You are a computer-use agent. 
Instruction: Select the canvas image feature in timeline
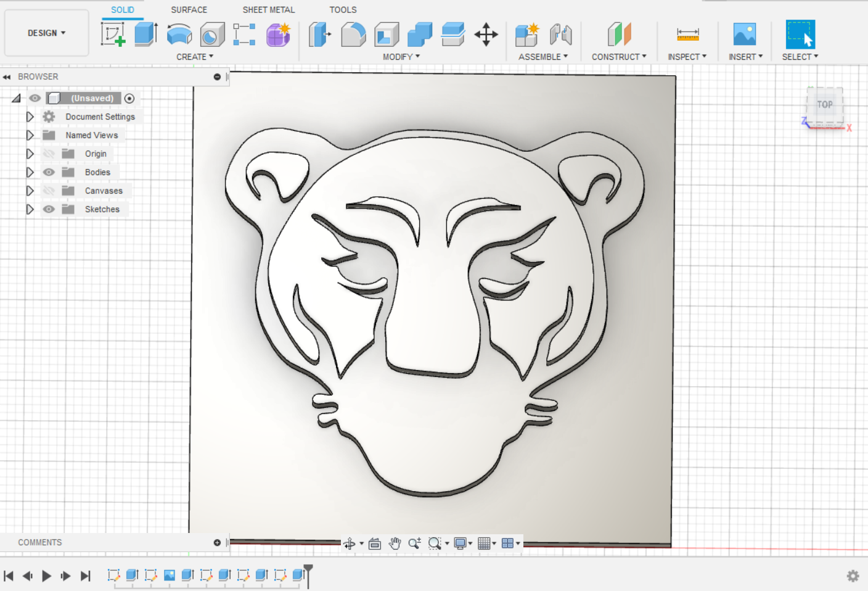pos(169,575)
